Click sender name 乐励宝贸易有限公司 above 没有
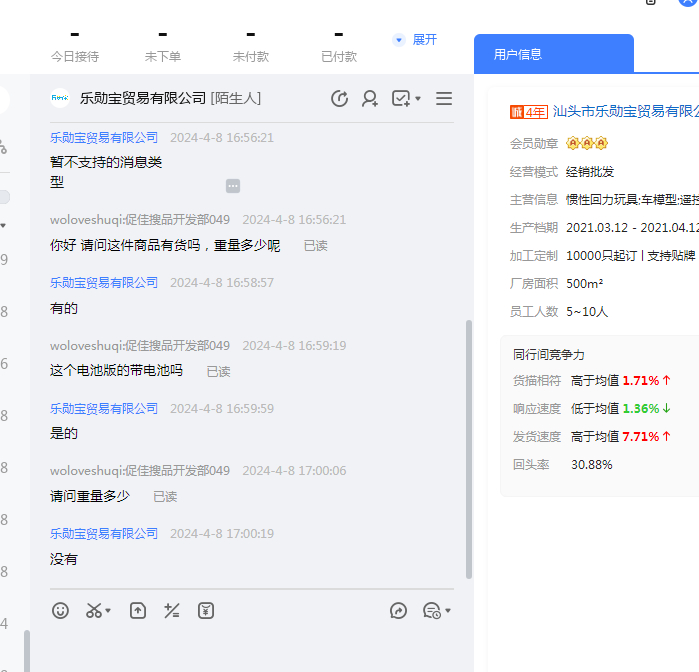The image size is (699, 672). coord(104,534)
